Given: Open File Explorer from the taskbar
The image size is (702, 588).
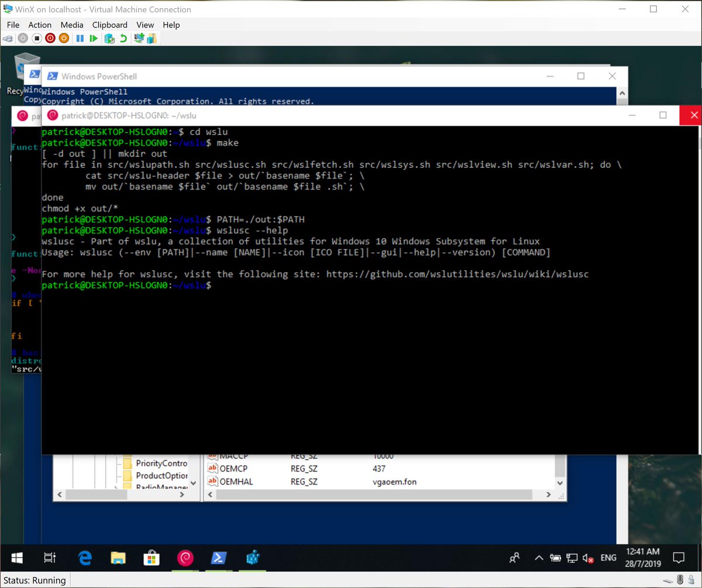Looking at the screenshot, I should 119,558.
